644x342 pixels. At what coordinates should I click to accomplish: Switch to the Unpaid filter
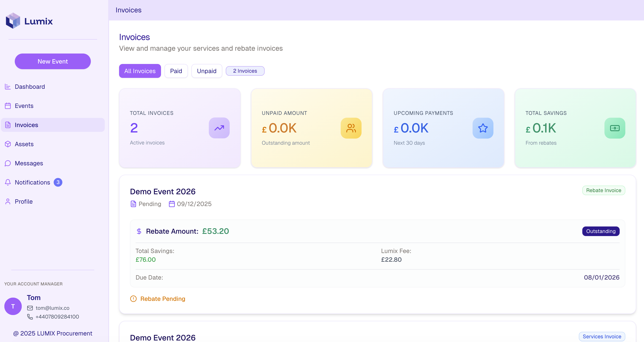click(206, 71)
